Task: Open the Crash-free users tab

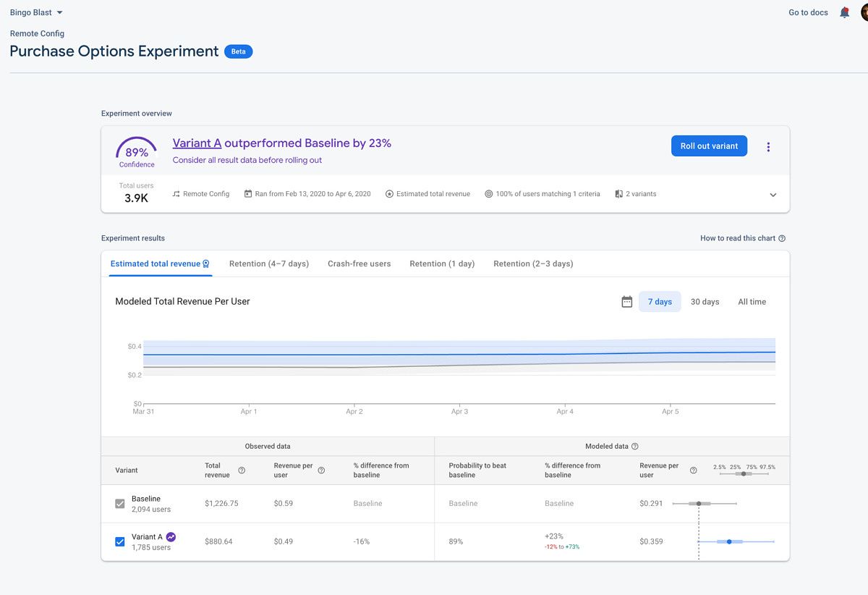Action: pos(359,263)
